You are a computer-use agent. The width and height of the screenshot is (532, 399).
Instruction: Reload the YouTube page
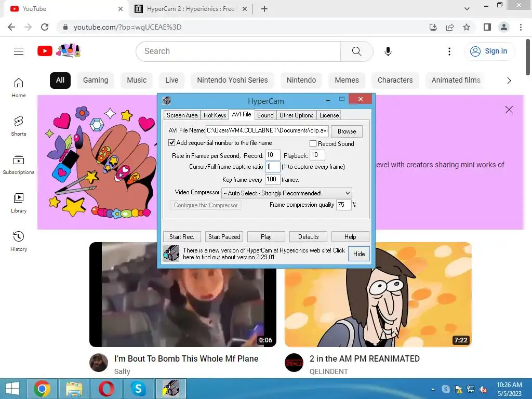(45, 27)
